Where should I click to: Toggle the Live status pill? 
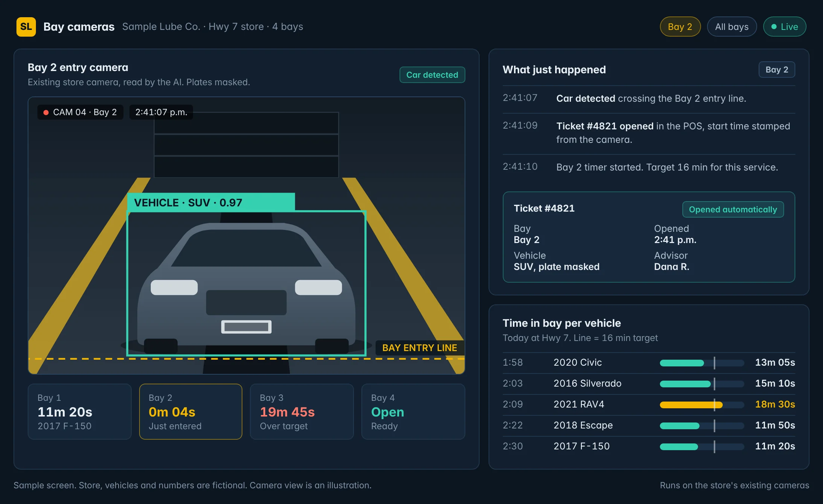tap(784, 27)
